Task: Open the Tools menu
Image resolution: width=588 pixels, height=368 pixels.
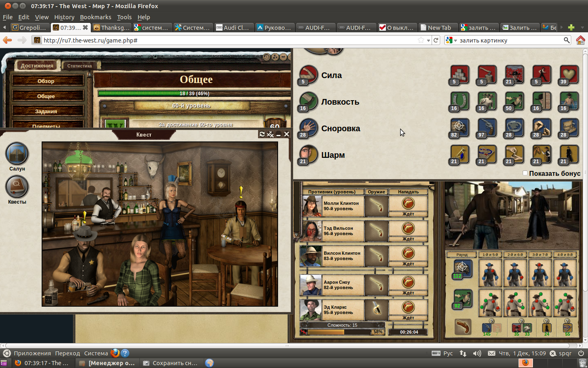Action: point(124,17)
